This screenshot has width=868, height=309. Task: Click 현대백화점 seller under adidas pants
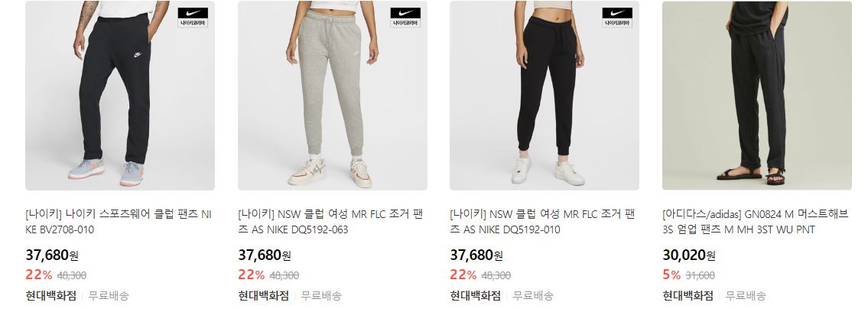[688, 296]
